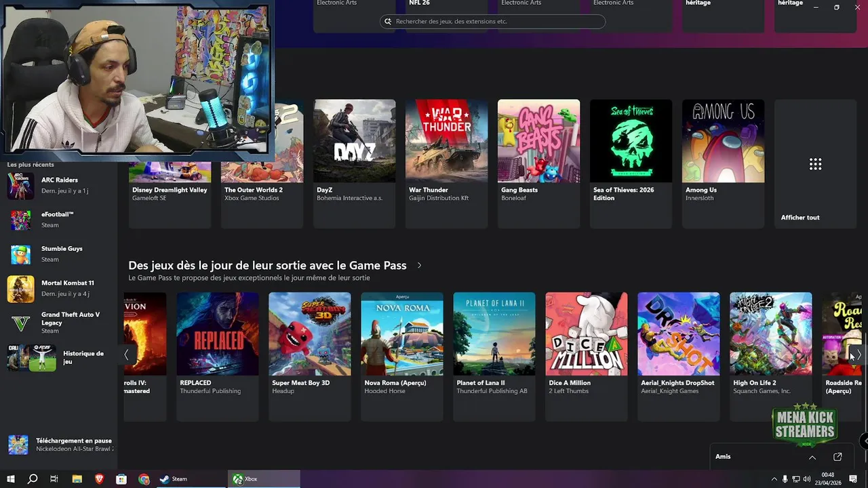Click the search magnifier icon in Xbox search bar
Viewport: 868px width, 488px height.
point(388,22)
